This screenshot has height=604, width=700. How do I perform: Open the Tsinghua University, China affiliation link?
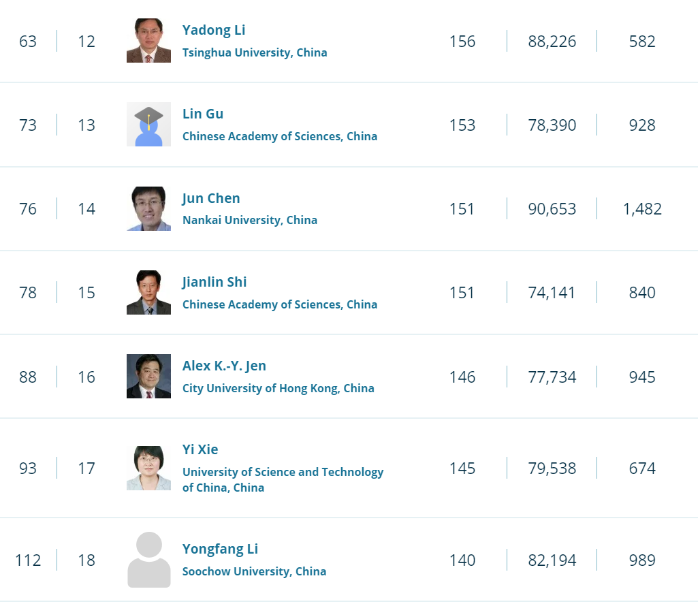[x=255, y=52]
